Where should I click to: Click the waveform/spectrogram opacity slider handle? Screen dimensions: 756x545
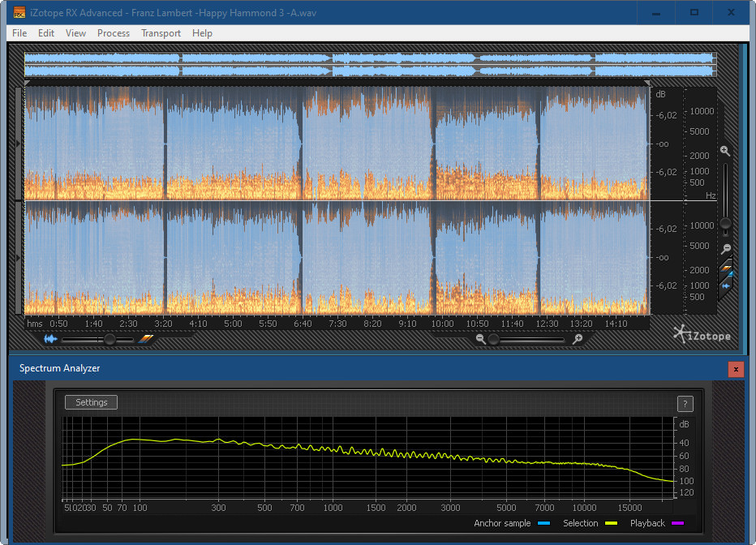pyautogui.click(x=110, y=339)
